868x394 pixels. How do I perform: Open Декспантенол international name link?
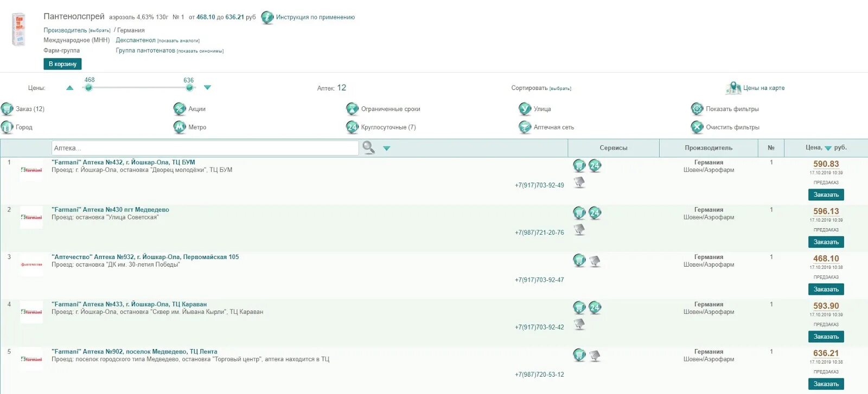pyautogui.click(x=136, y=40)
